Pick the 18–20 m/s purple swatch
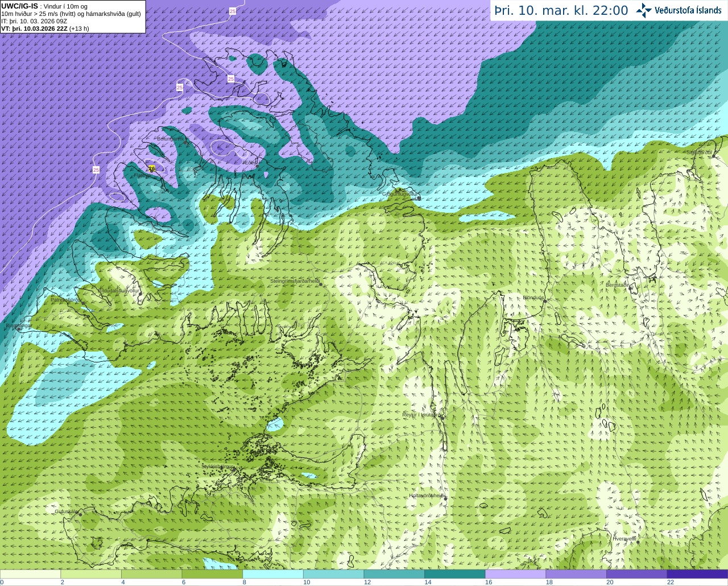The height and width of the screenshot is (586, 728). point(576,574)
